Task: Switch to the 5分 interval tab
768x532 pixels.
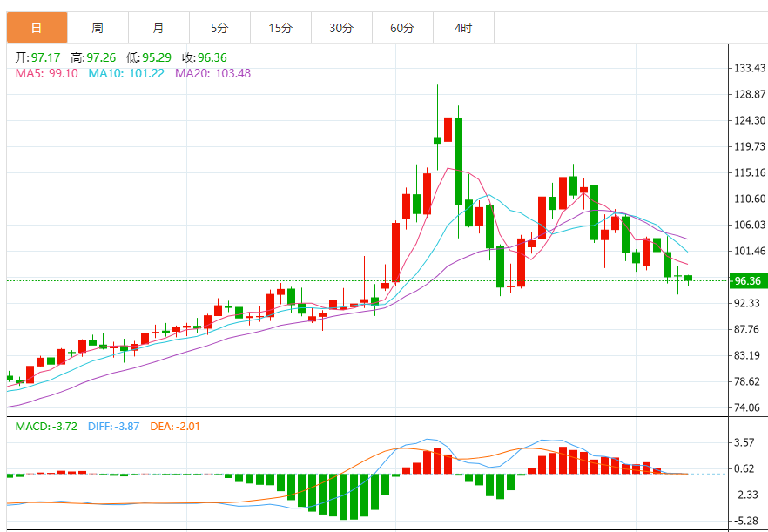Action: tap(219, 28)
